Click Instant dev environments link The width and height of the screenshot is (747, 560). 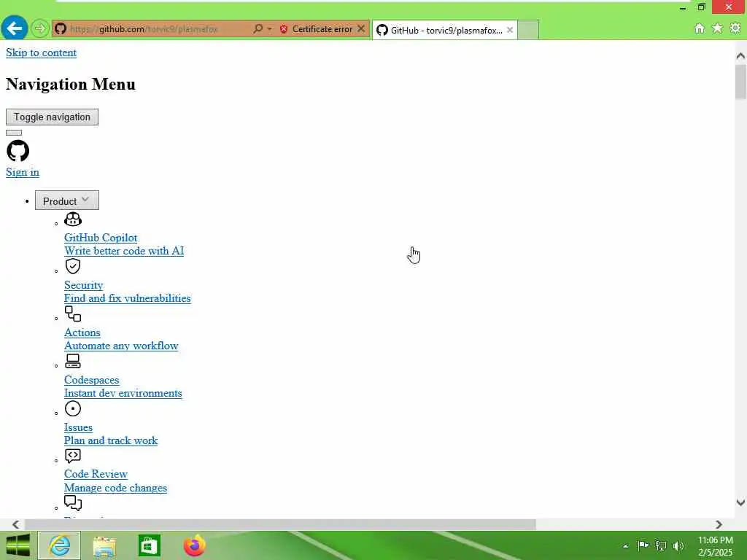(x=123, y=393)
